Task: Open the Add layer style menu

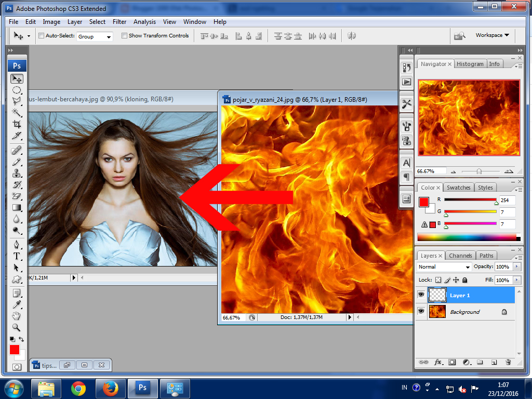Action: 439,362
